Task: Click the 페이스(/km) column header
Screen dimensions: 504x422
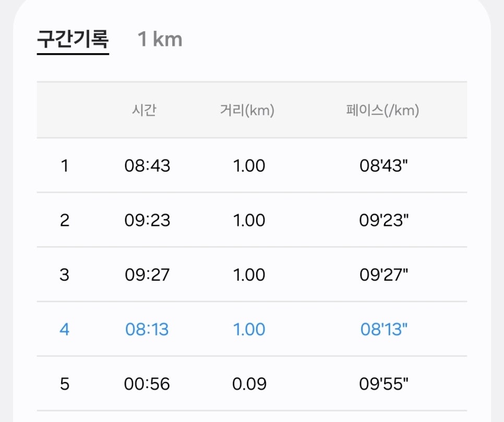Action: [382, 110]
